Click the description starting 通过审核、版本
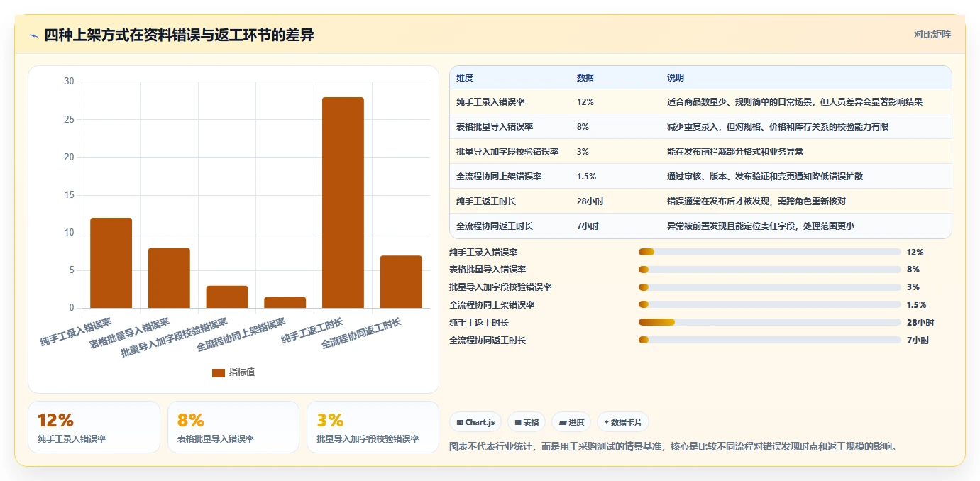 765,177
